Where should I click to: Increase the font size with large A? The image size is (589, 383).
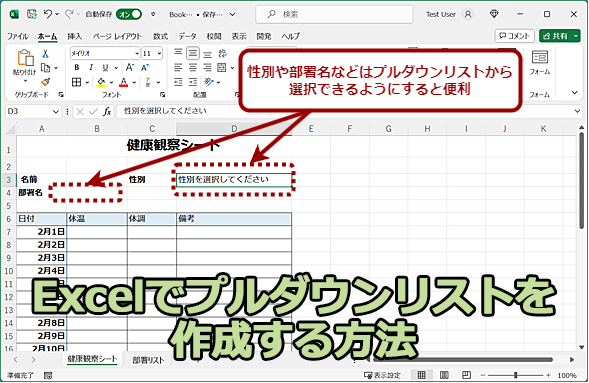[x=130, y=68]
